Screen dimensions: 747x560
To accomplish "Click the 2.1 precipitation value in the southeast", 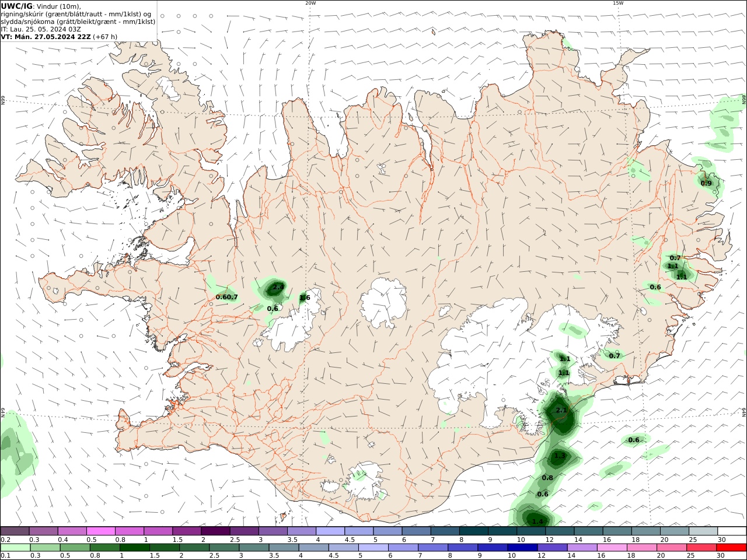I will pos(561,410).
